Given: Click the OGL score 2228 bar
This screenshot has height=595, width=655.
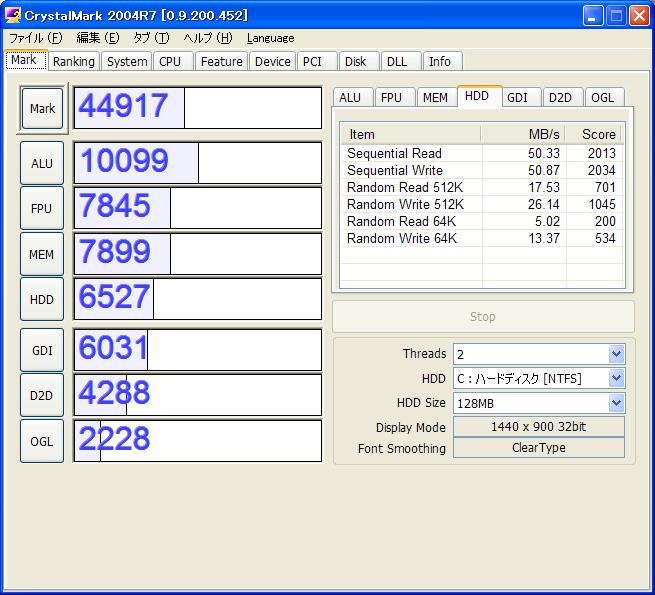Looking at the screenshot, I should pyautogui.click(x=198, y=441).
